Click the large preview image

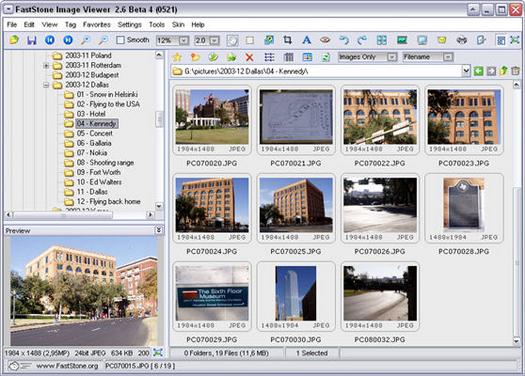pos(84,291)
